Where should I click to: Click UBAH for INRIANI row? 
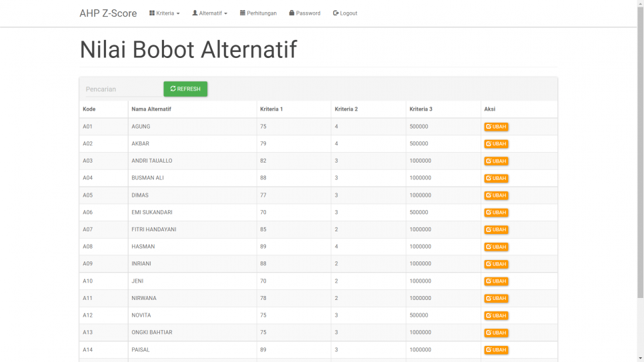coord(496,264)
